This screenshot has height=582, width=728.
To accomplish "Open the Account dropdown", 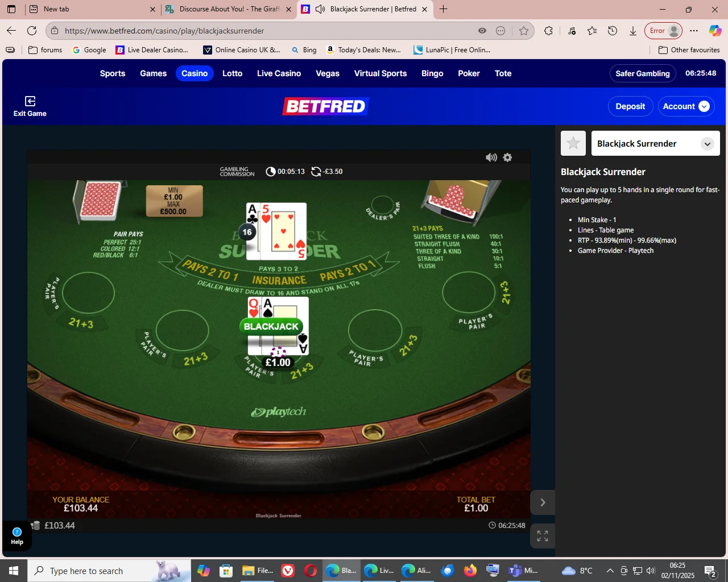I will pos(686,106).
